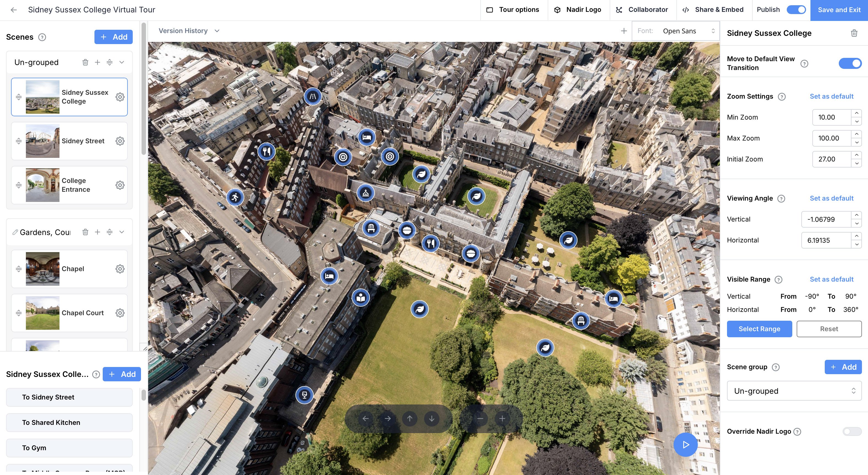
Task: Click the open-book library hotspot icon
Action: tap(360, 298)
